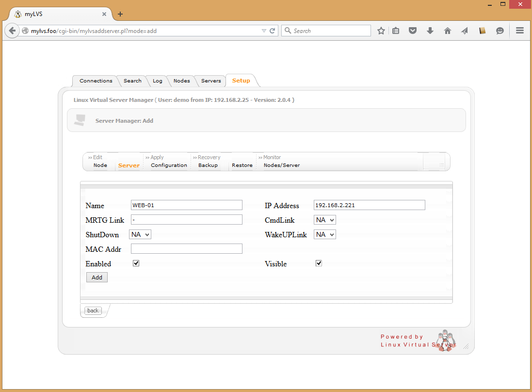532x392 pixels.
Task: Click the paper plane send icon
Action: pos(465,31)
